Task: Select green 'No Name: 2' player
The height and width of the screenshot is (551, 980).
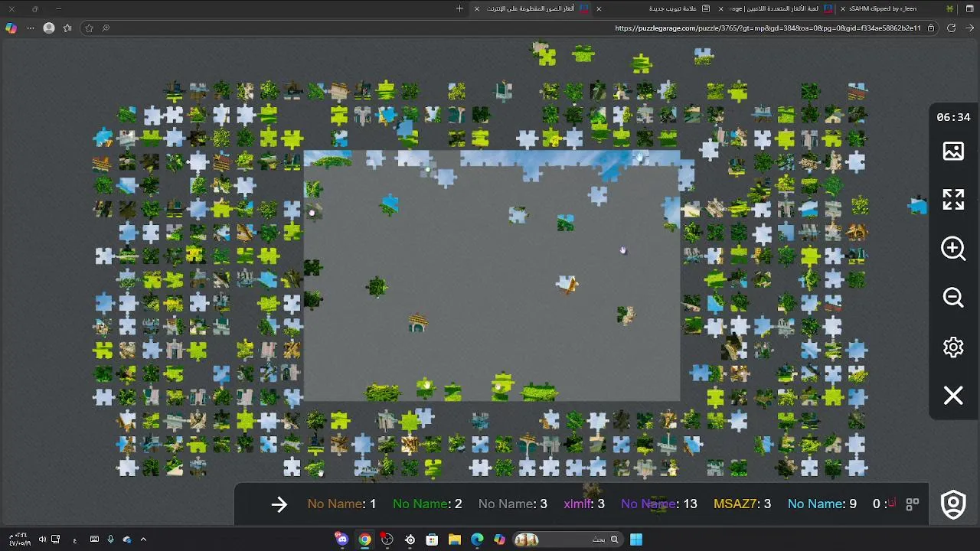Action: tap(427, 504)
